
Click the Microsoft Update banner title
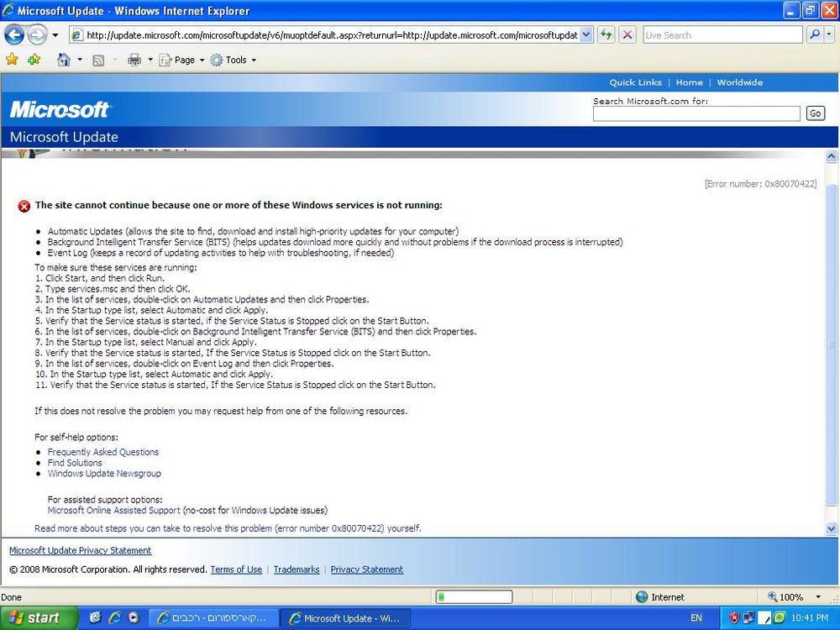(64, 137)
